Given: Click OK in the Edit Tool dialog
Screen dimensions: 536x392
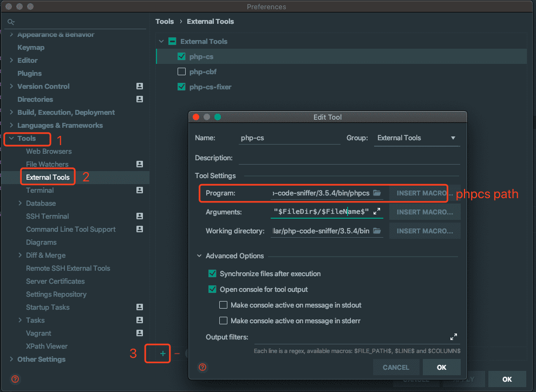Looking at the screenshot, I should [x=441, y=367].
